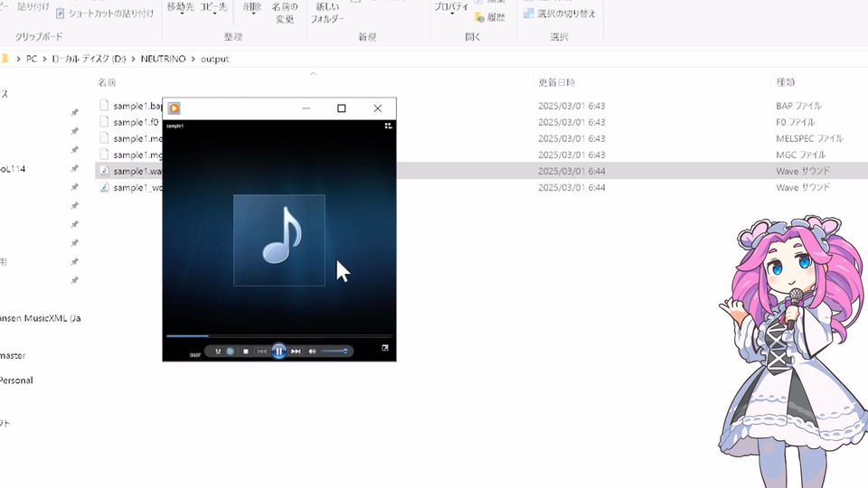Select sample1.wav audio file icon
The height and width of the screenshot is (488, 868).
104,171
